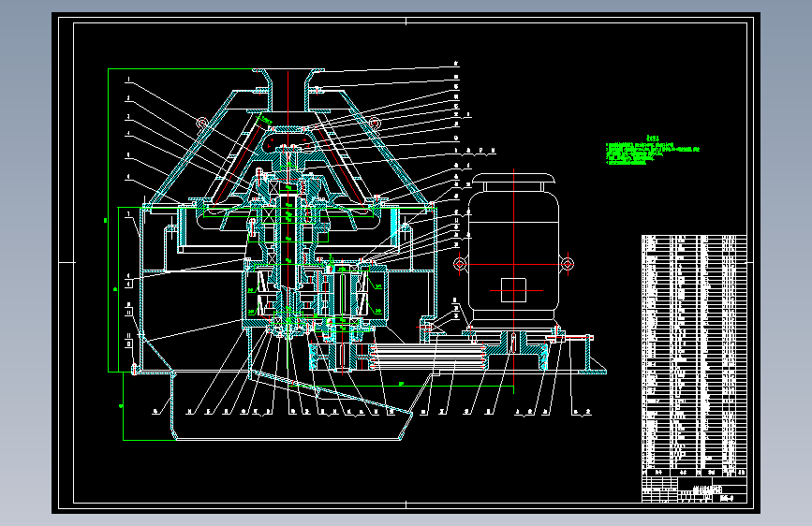Pick the right lifting eye ring on cone

[375, 123]
